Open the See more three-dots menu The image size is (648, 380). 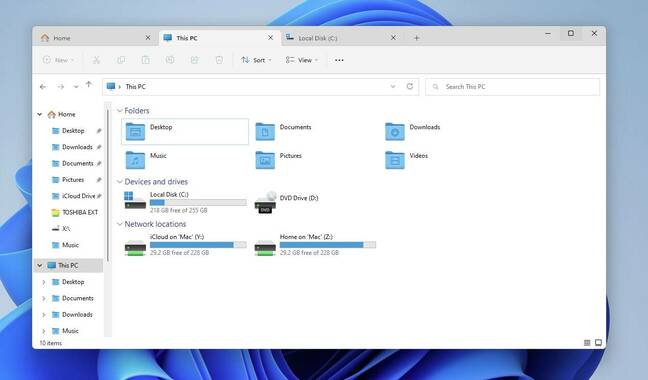tap(339, 60)
